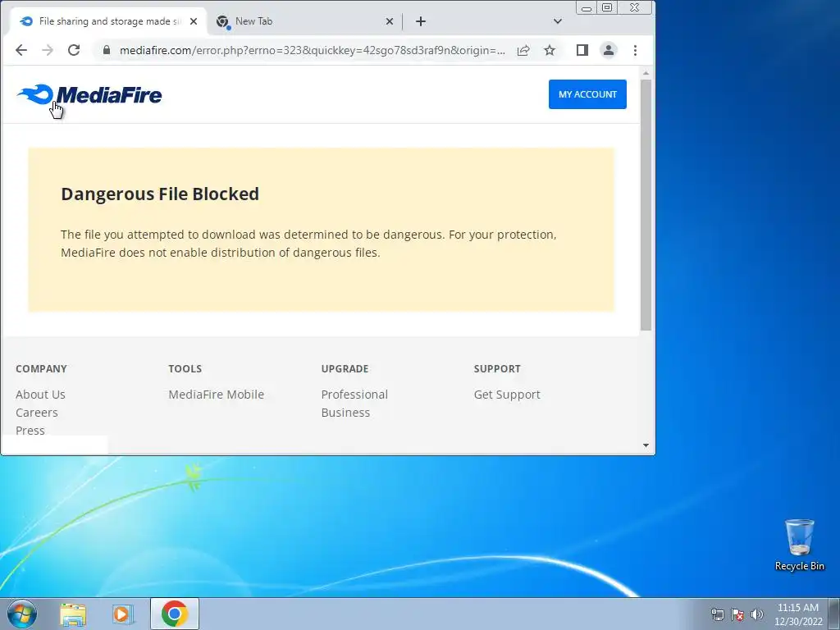
Task: Expand the tab search chevron
Action: pyautogui.click(x=558, y=21)
